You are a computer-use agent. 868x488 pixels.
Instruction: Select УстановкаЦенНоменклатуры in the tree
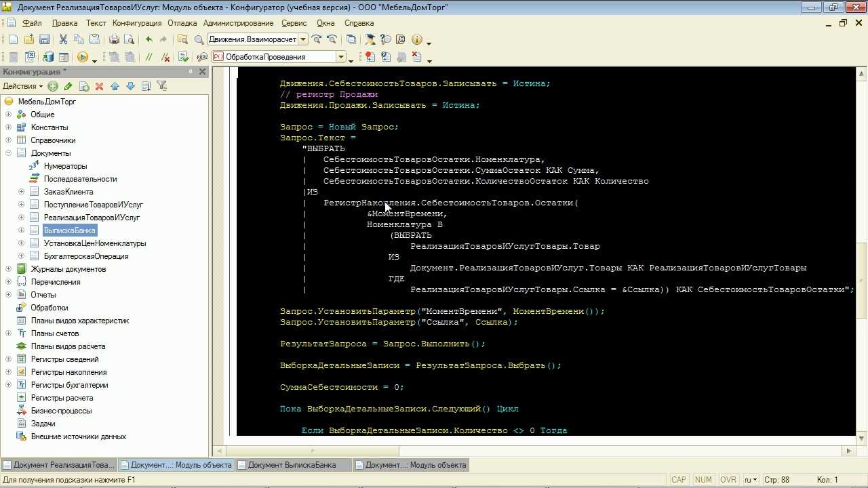tap(95, 243)
